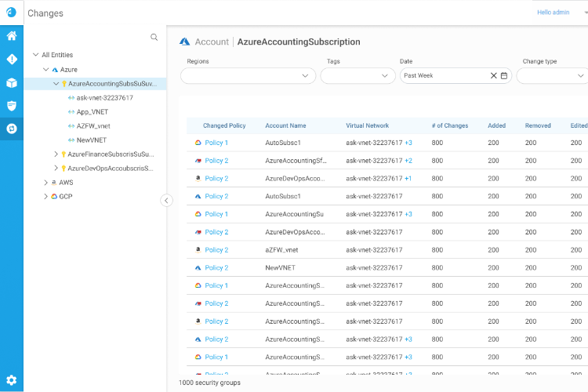
Task: Click the provider icon in AzureAccountingSf row
Action: [x=198, y=161]
